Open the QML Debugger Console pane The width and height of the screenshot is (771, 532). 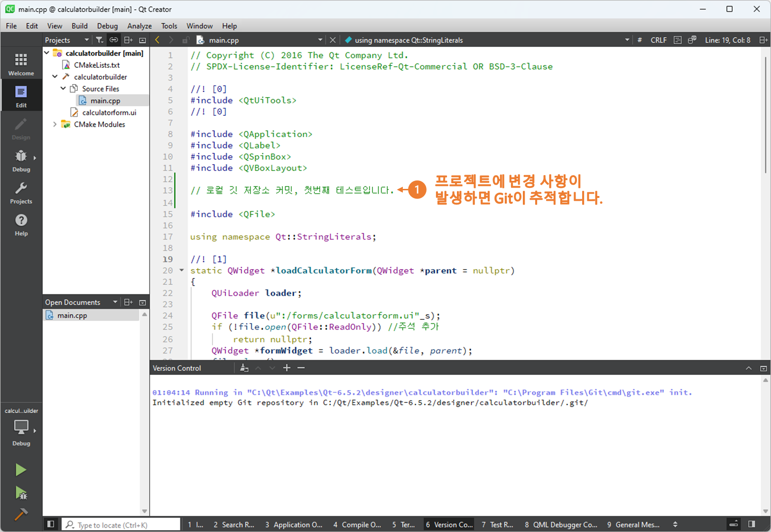coord(561,524)
